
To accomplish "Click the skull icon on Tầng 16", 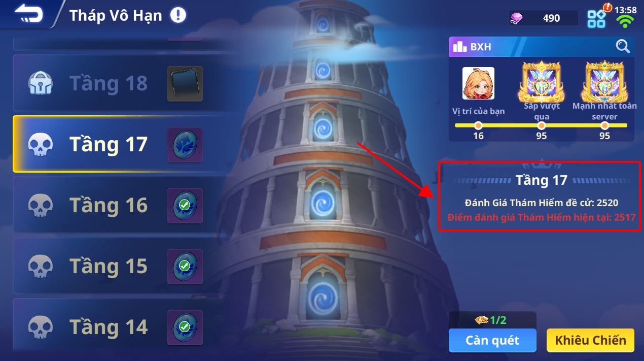I will pos(40,205).
